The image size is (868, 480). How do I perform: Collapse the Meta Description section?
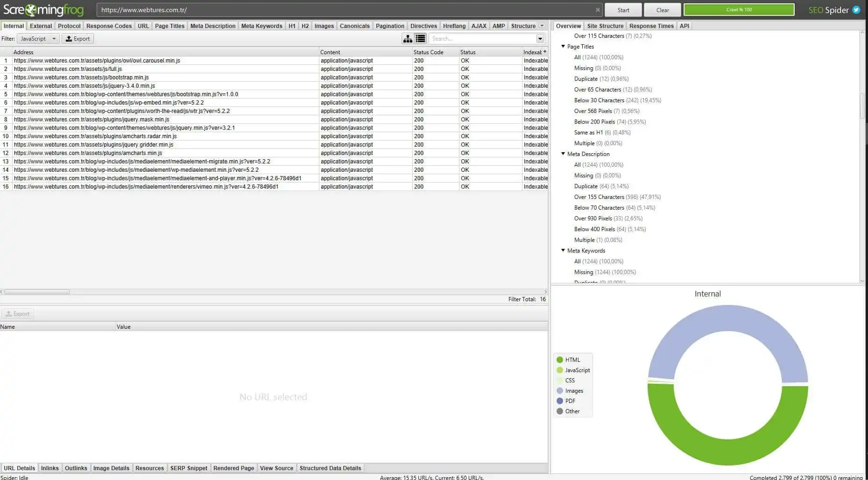tap(563, 154)
